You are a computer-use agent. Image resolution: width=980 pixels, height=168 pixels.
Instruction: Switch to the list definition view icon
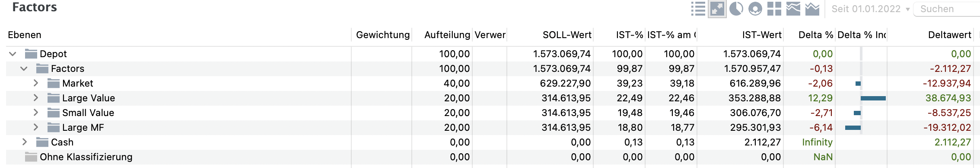tap(698, 9)
